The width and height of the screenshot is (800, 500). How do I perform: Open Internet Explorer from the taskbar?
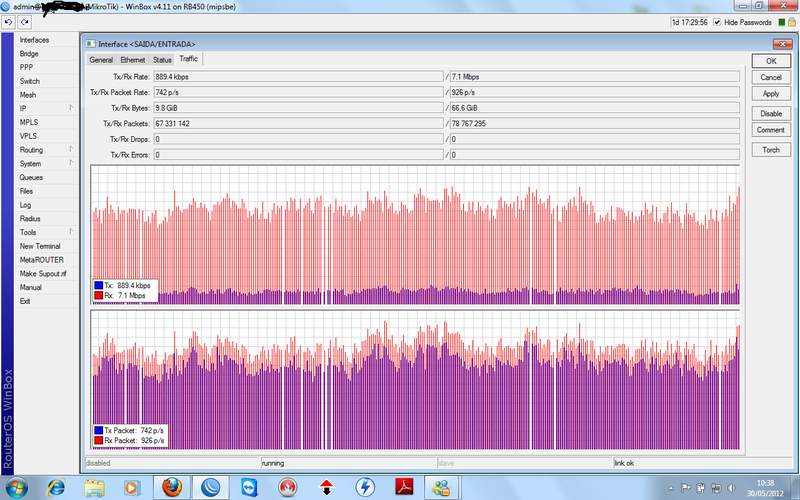(x=57, y=487)
